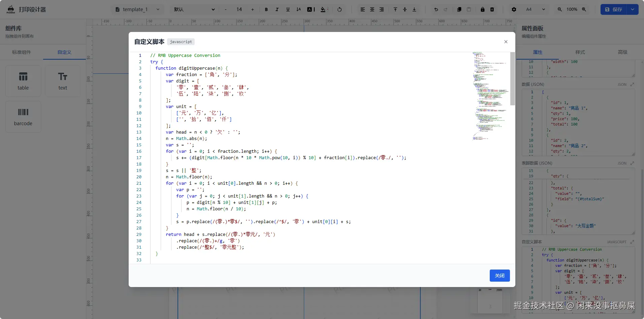Open the 默认 font dropdown
This screenshot has height=319, width=644.
pos(194,9)
